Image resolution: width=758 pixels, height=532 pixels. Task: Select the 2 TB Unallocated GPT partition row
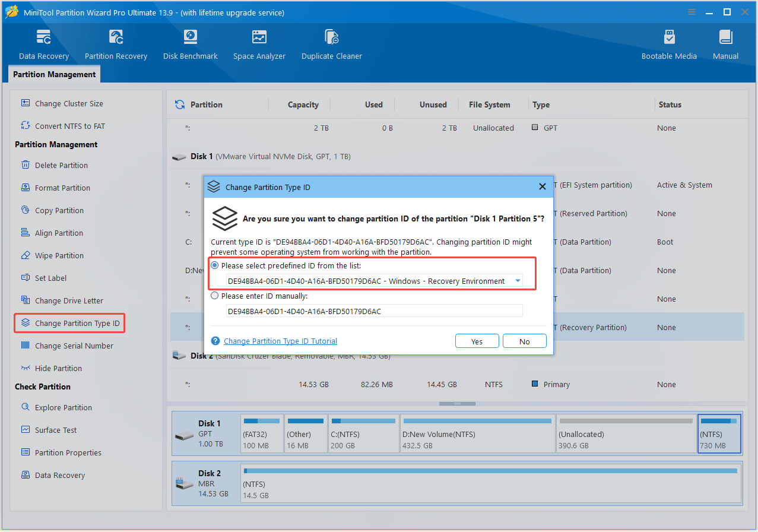click(x=457, y=128)
